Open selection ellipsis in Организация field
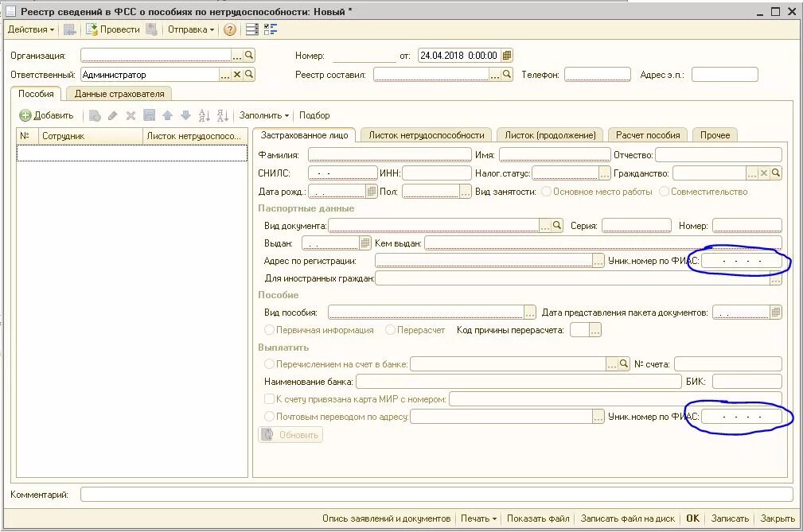The height and width of the screenshot is (532, 803). point(237,55)
